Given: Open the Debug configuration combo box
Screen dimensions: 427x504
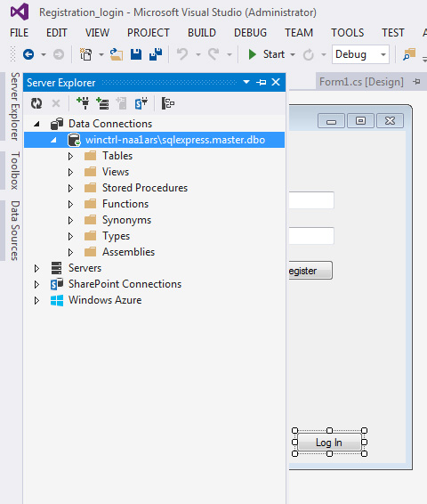Looking at the screenshot, I should pyautogui.click(x=360, y=54).
